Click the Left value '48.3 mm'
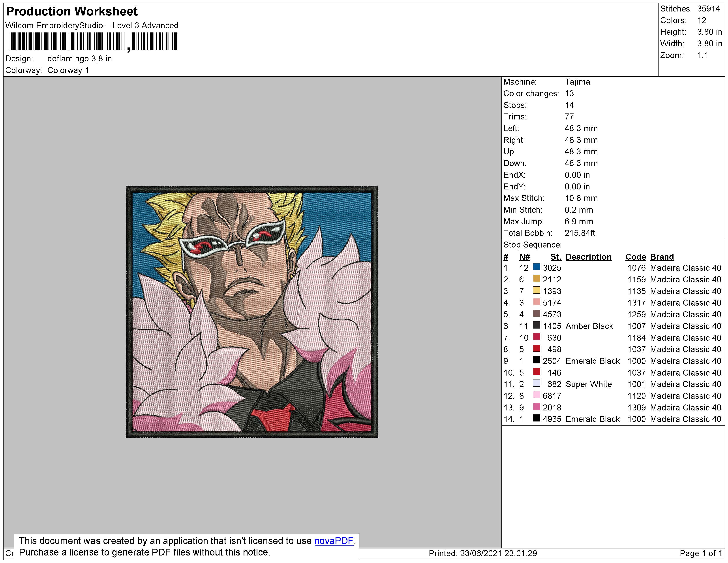The height and width of the screenshot is (563, 728). pos(581,128)
